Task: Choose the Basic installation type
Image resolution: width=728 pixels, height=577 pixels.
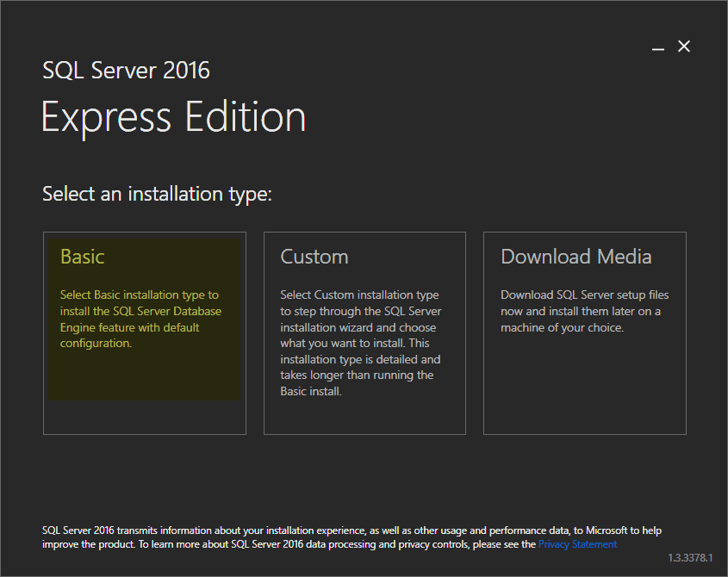Action: pyautogui.click(x=145, y=332)
